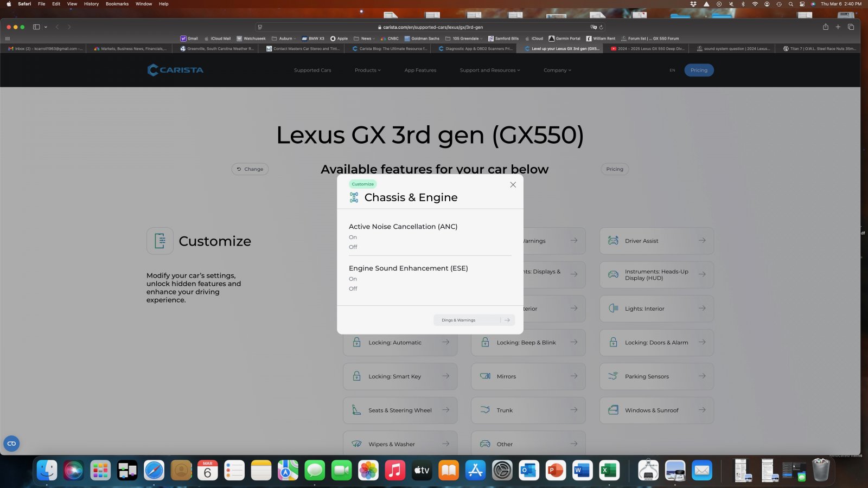Reload the page
This screenshot has width=868, height=488.
click(x=601, y=27)
